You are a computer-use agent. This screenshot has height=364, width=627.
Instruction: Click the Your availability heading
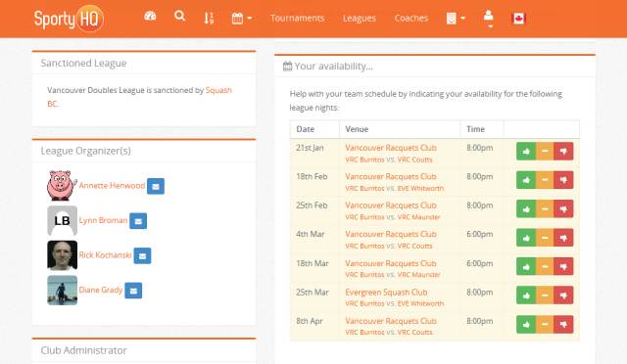[x=328, y=66]
